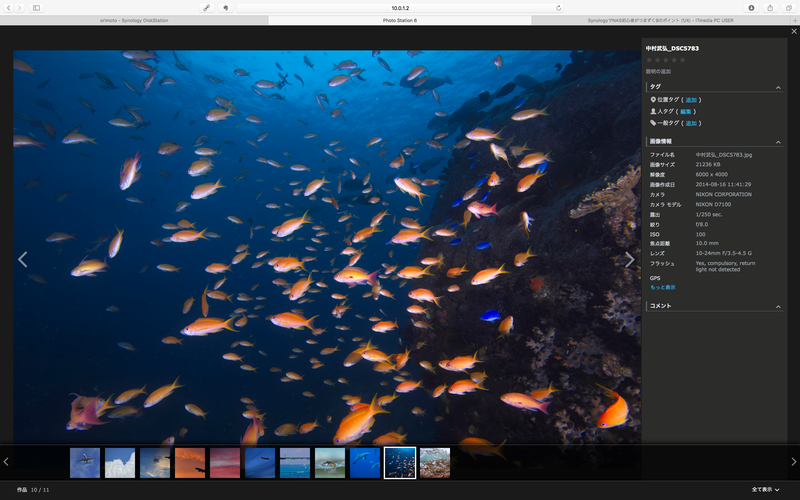This screenshot has height=500, width=800.
Task: Switch to the Photo Station 6 tab
Action: click(400, 20)
